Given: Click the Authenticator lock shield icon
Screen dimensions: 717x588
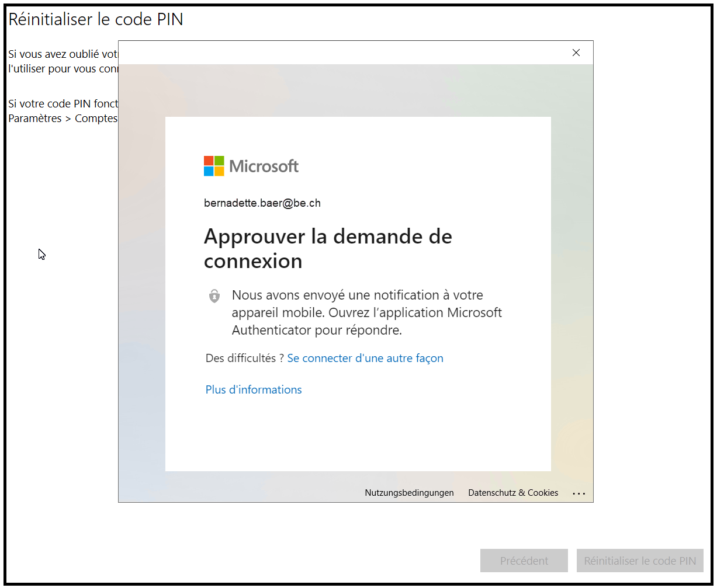Looking at the screenshot, I should [x=214, y=295].
